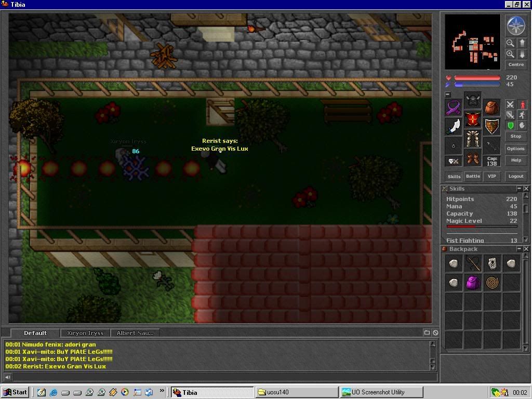
Task: Click the ignore list circle icon
Action: [x=435, y=332]
